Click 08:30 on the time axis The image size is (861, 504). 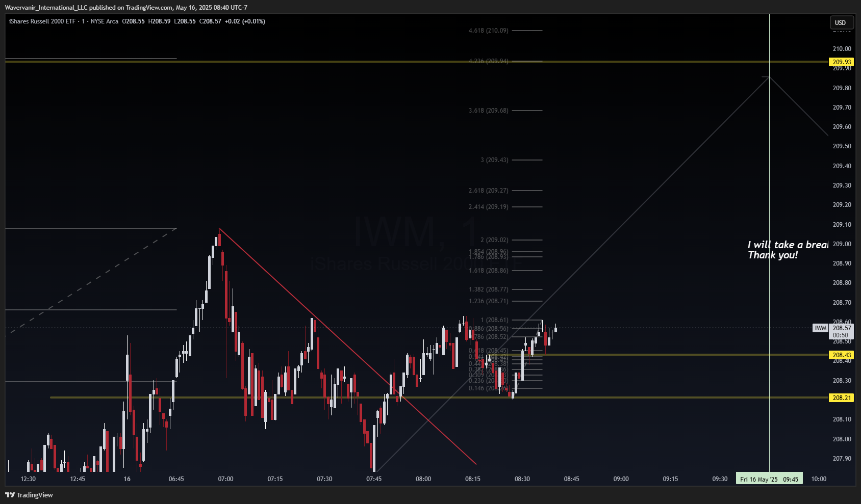(x=522, y=479)
